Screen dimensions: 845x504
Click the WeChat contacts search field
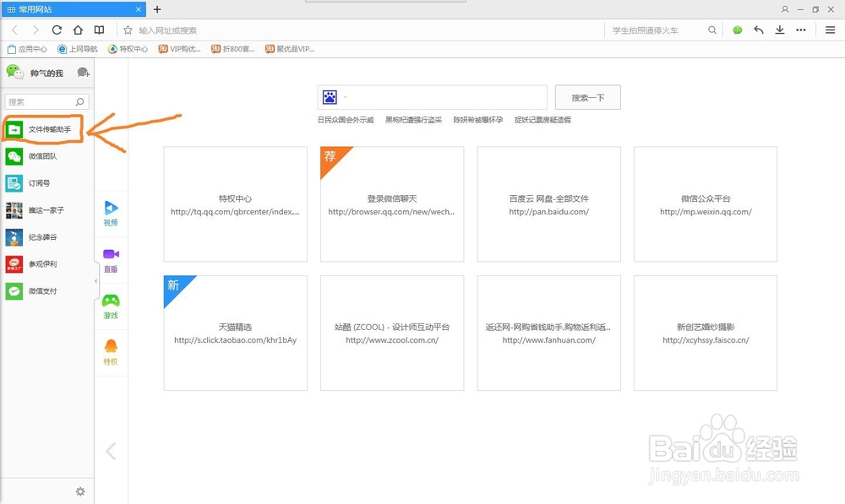click(46, 102)
